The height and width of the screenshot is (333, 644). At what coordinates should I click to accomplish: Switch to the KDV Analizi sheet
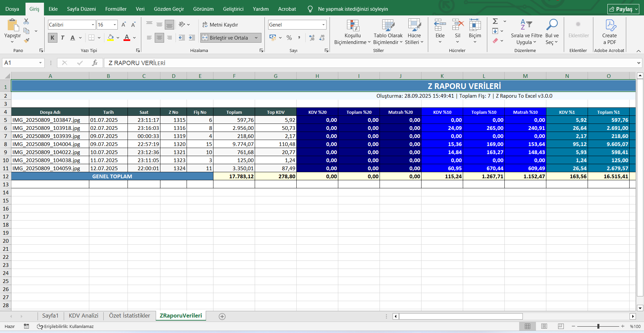pos(84,316)
